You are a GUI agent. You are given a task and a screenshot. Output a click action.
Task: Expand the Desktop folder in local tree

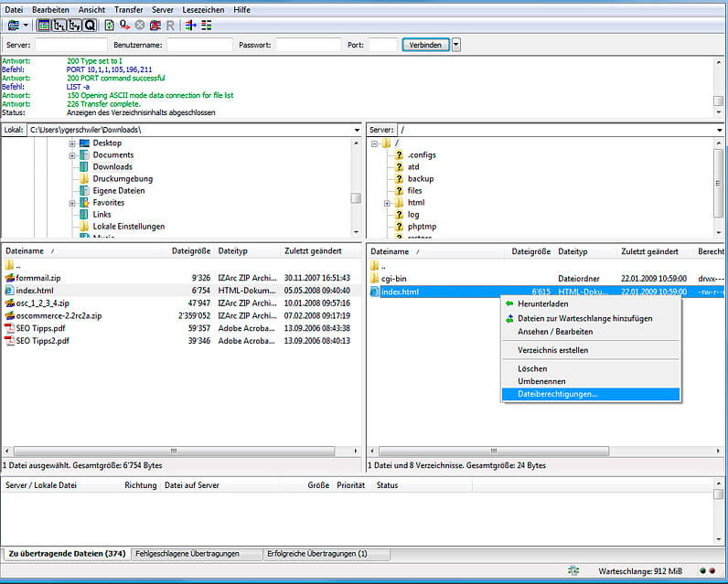pyautogui.click(x=72, y=143)
